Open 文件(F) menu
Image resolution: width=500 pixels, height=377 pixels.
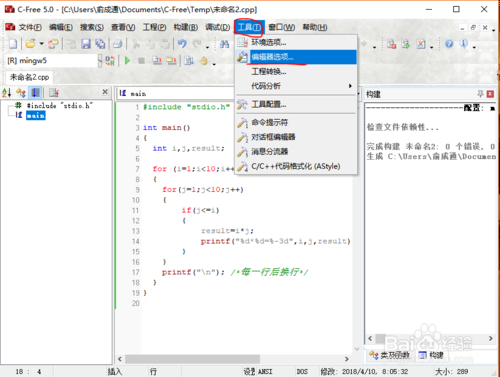pos(30,27)
